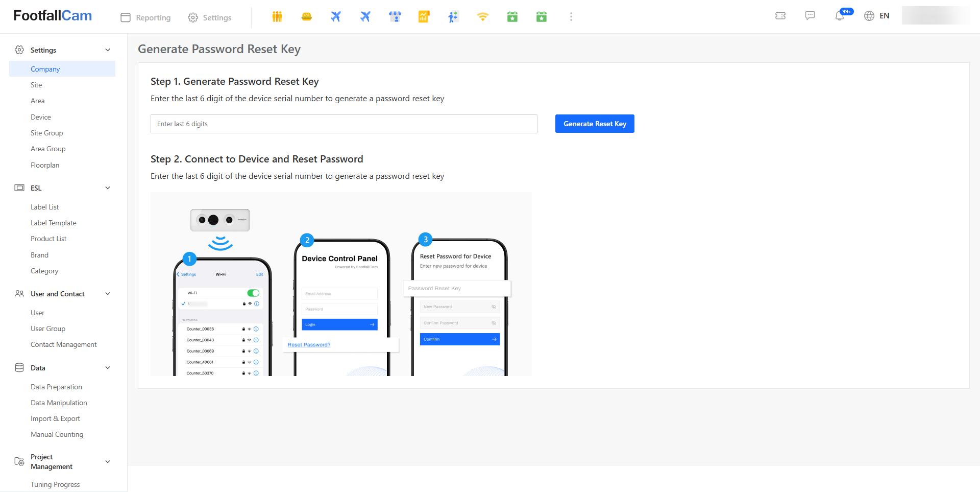
Task: Click the Generate Reset Key button
Action: (x=595, y=124)
